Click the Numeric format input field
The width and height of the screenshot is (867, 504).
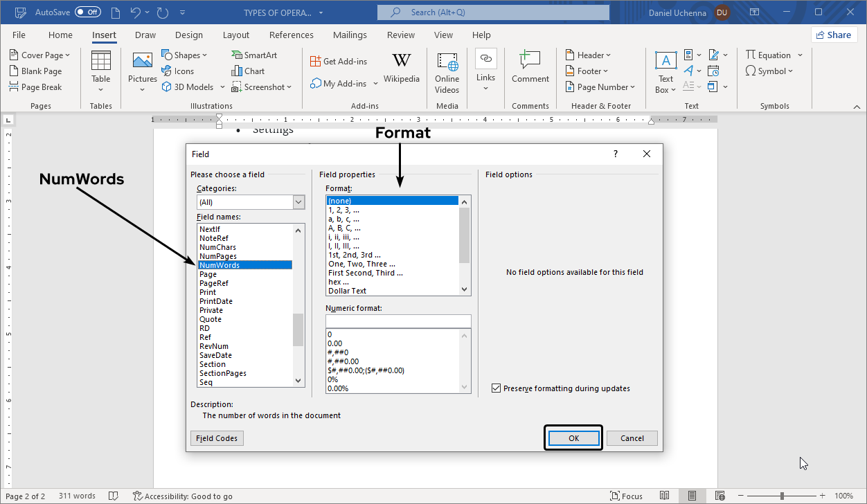[398, 321]
